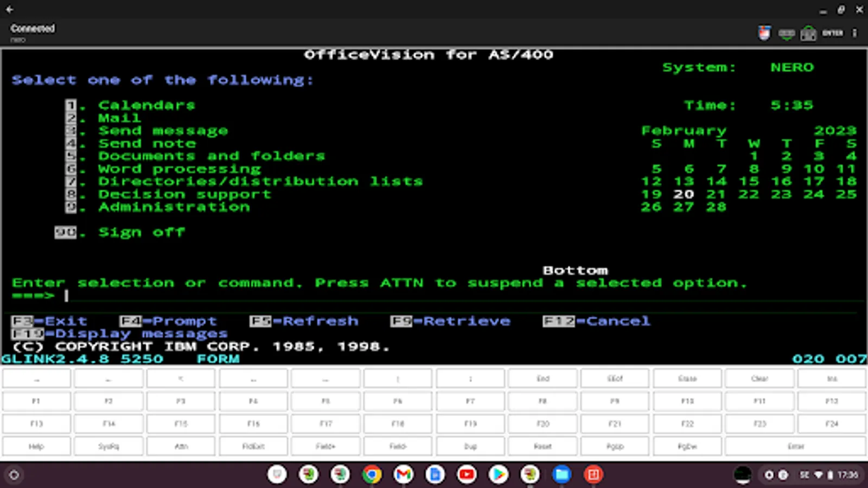This screenshot has width=868, height=488.
Task: Open the launcher button on the shelf
Action: click(14, 475)
